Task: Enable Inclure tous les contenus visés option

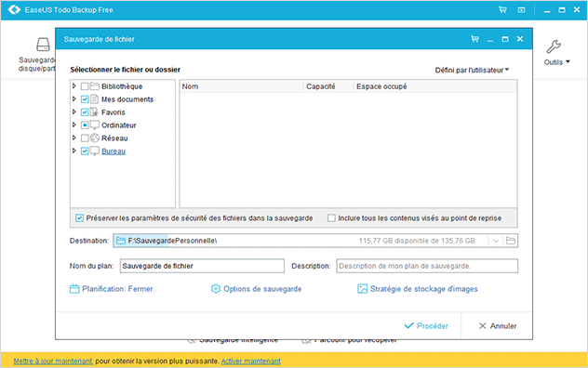Action: 331,218
